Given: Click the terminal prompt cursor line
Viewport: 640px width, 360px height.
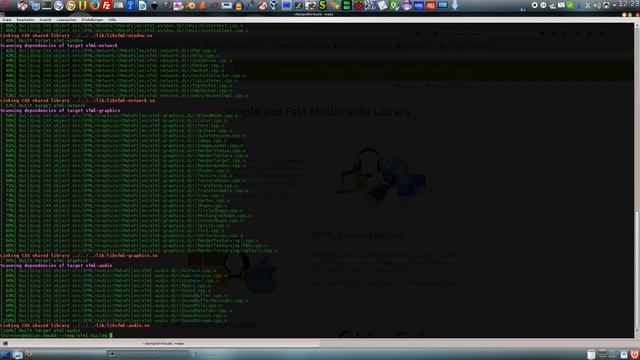Looking at the screenshot, I should click(56, 335).
